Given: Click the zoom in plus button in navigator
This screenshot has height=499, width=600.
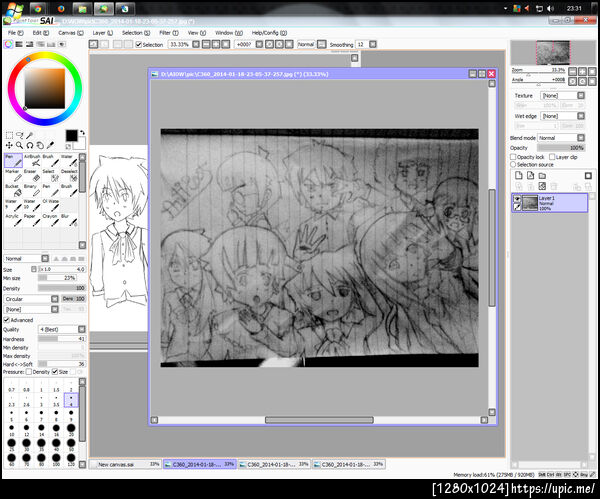Looking at the screenshot, I should 582,71.
